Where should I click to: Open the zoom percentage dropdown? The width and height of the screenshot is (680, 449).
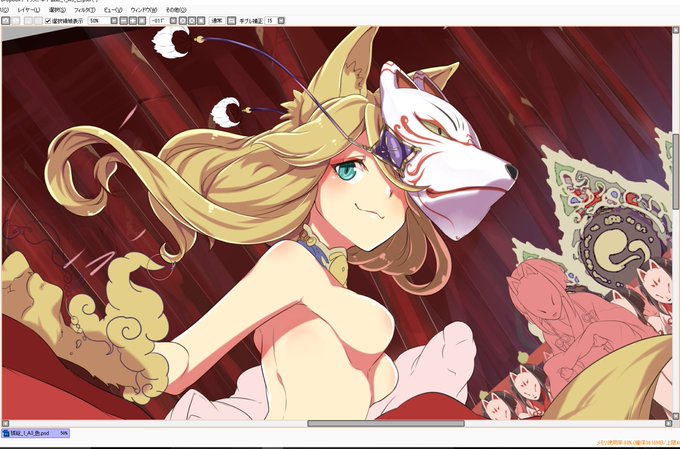(114, 20)
